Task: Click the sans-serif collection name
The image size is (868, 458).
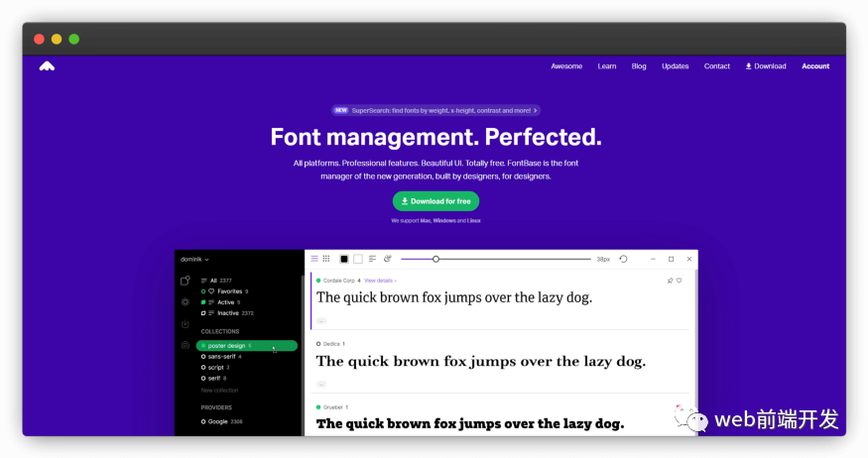Action: point(221,357)
